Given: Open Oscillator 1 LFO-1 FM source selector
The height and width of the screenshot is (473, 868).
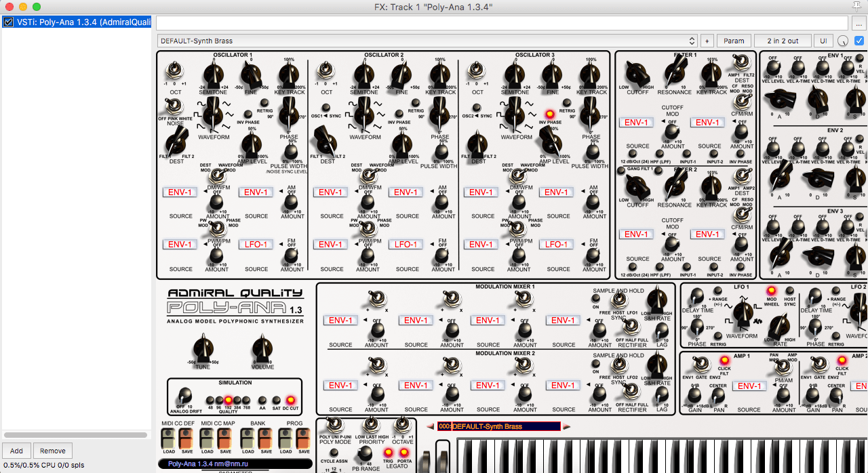Looking at the screenshot, I should [256, 244].
